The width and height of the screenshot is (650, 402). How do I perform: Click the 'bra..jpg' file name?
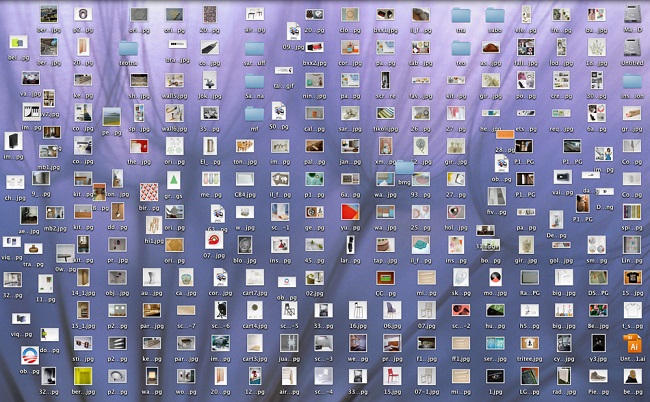[178, 60]
